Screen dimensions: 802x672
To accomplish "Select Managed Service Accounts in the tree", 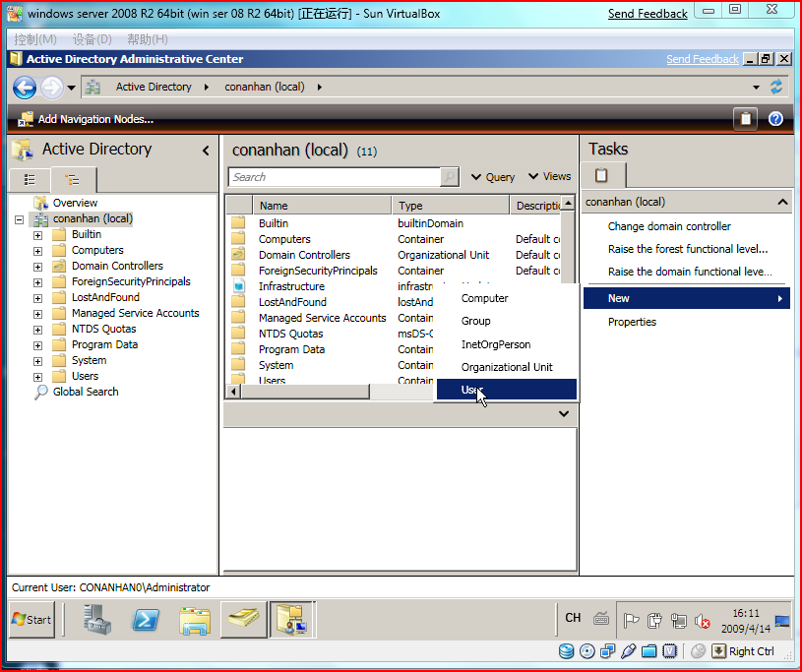I will pyautogui.click(x=135, y=313).
